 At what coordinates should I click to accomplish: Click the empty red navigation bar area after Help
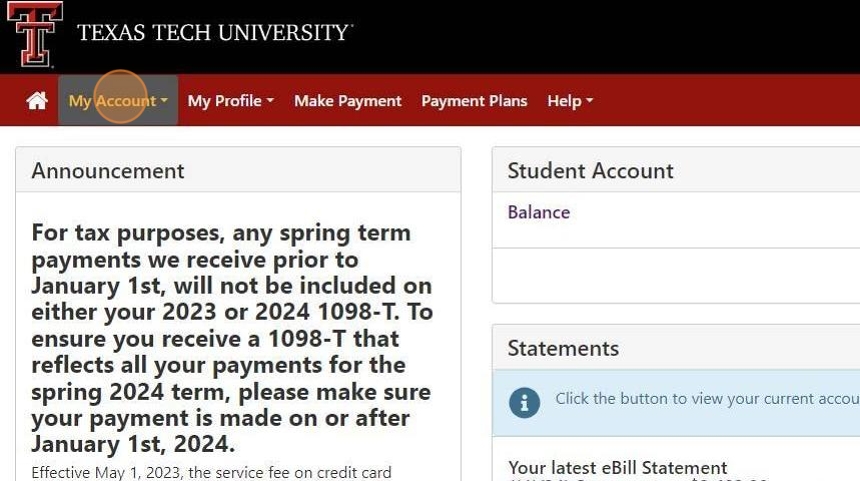point(725,101)
